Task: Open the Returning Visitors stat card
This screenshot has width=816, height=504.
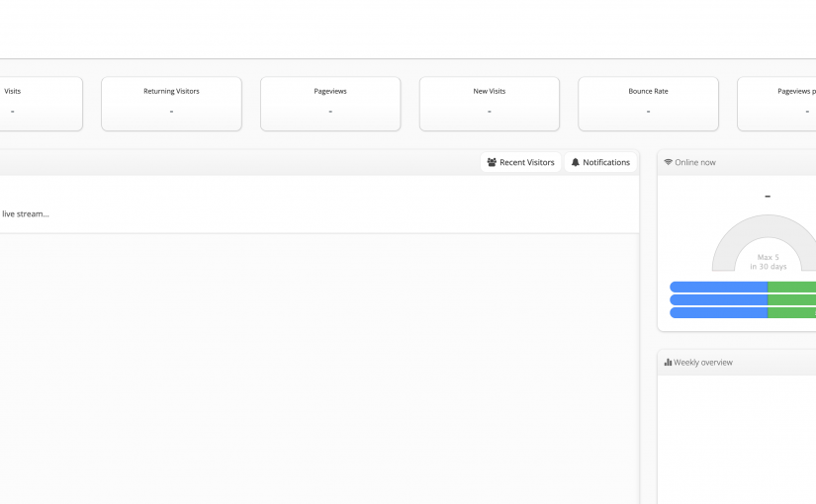Action: 171,104
